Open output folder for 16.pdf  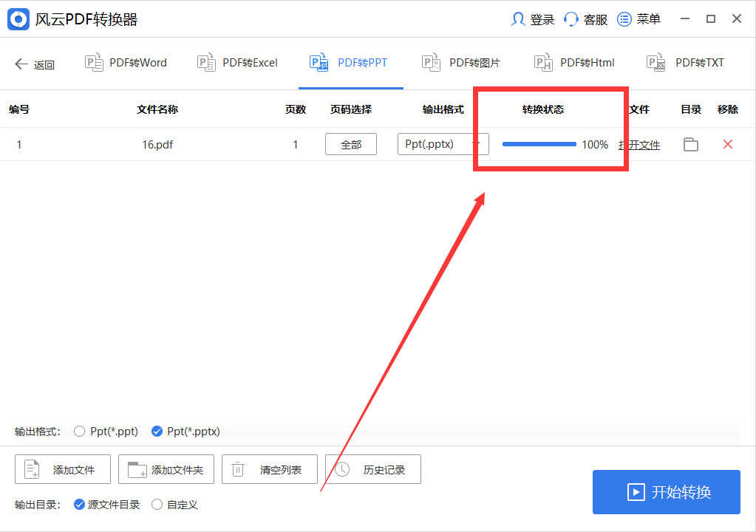[x=690, y=144]
